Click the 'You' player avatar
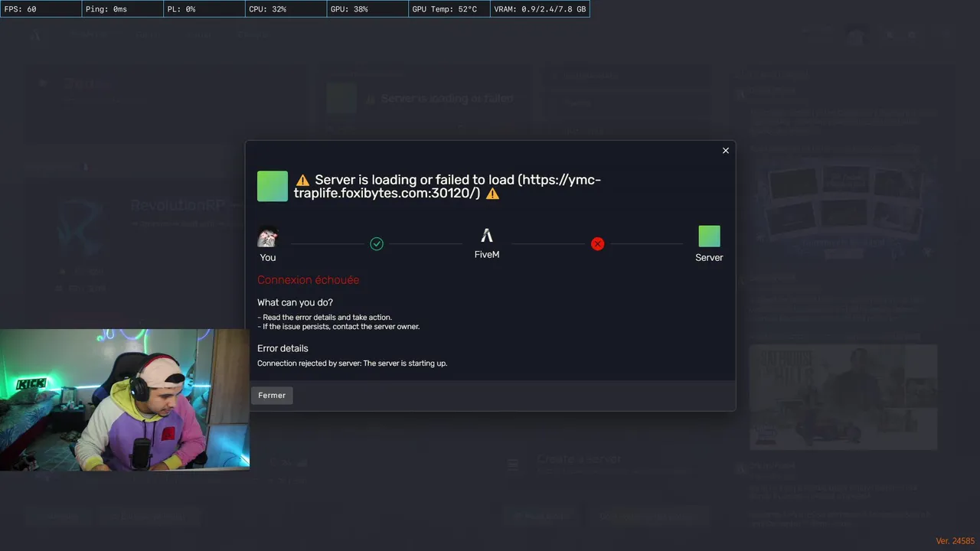The image size is (980, 551). [x=268, y=236]
